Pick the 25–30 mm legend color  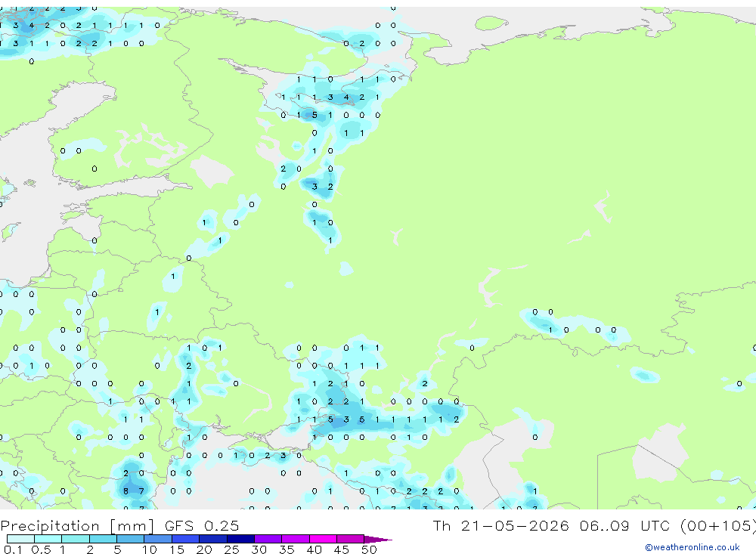240,539
